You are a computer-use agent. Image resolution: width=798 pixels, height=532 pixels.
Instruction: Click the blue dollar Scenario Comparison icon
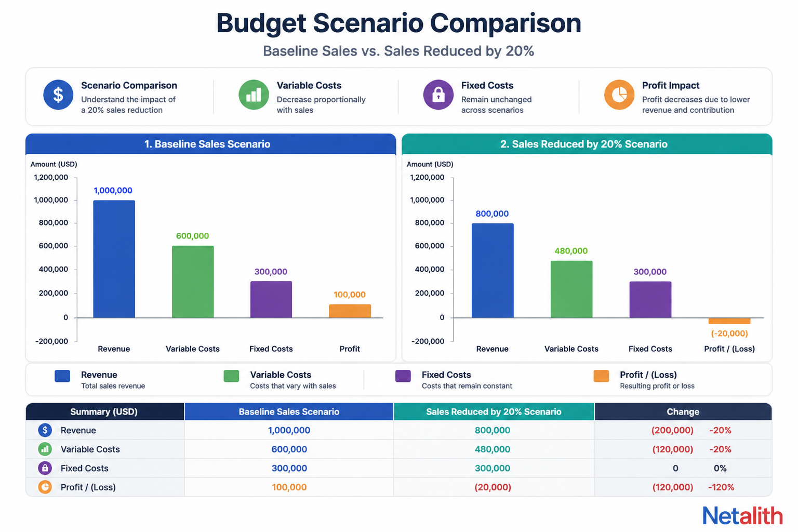point(58,95)
